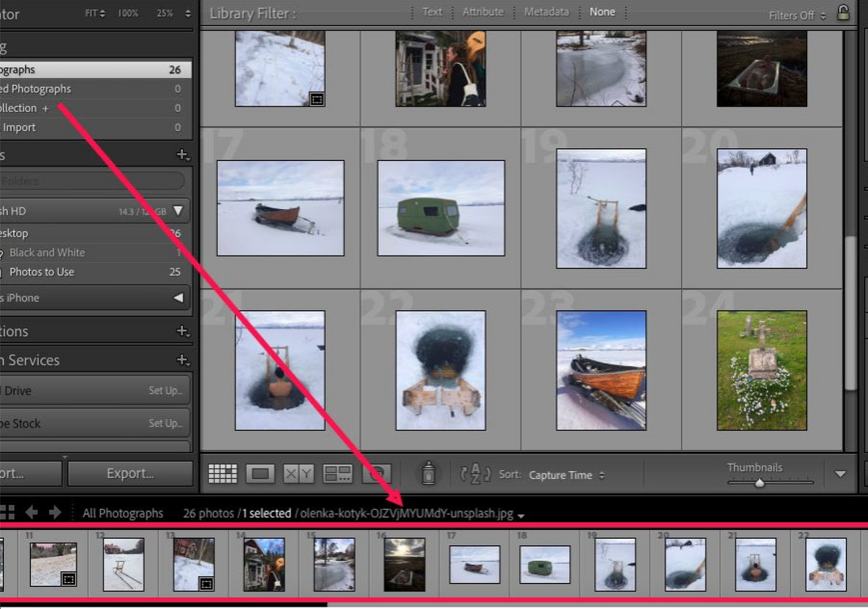
Task: Select photo 21 person in ice hole
Action: click(280, 371)
